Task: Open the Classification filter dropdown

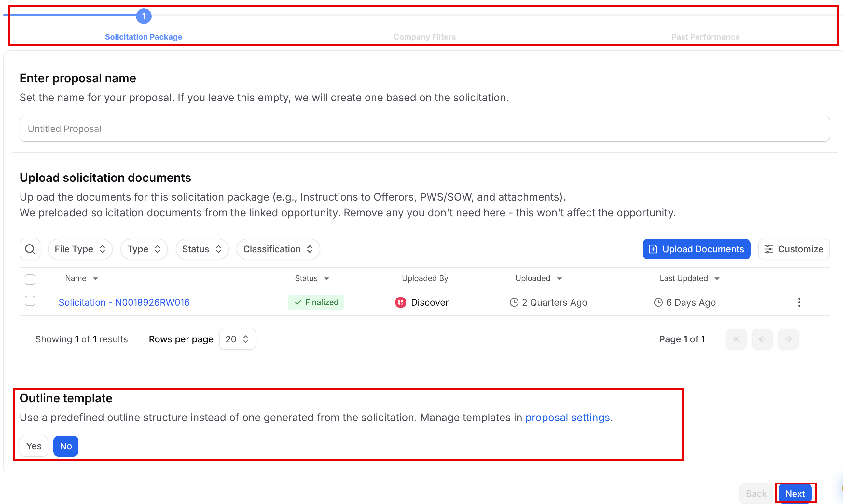Action: point(278,249)
